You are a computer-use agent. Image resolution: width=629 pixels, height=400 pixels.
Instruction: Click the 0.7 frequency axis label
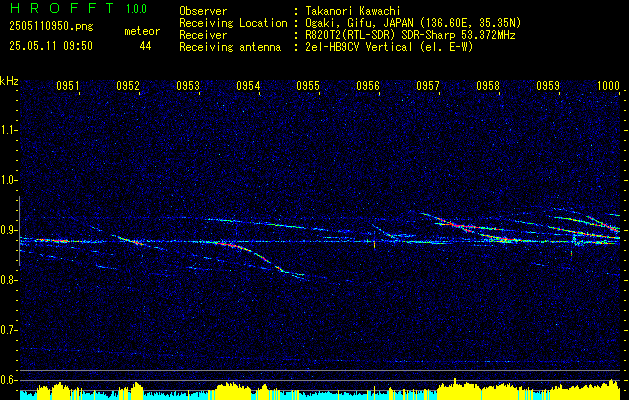click(x=8, y=330)
